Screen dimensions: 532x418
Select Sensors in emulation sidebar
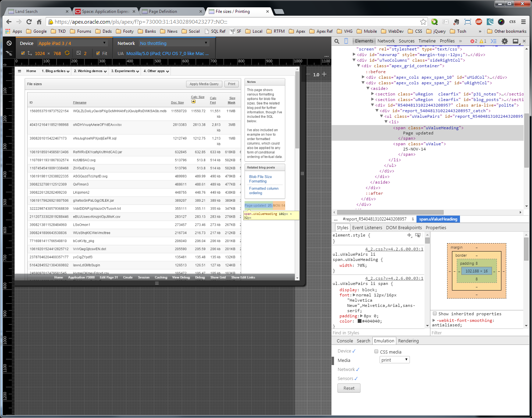(x=346, y=379)
